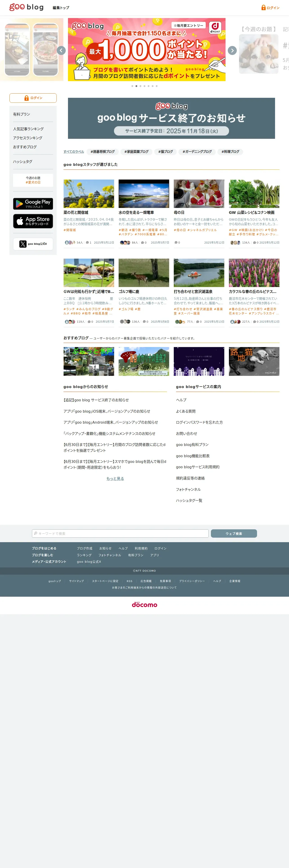Image resolution: width=289 pixels, height=868 pixels.
Task: Open ブログ作成 in footer
Action: [84, 548]
